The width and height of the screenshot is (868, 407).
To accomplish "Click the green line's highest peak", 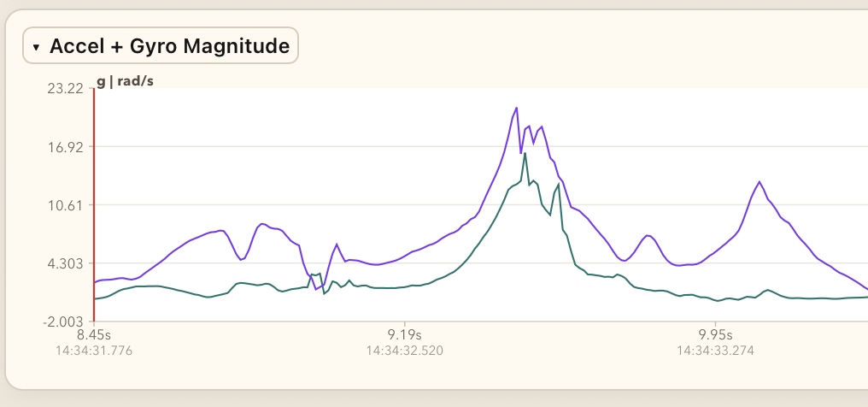I will click(525, 153).
